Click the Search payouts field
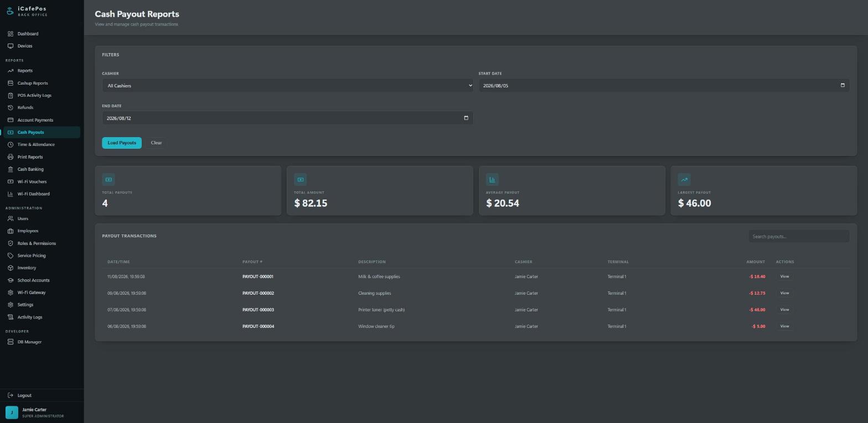 pos(799,236)
